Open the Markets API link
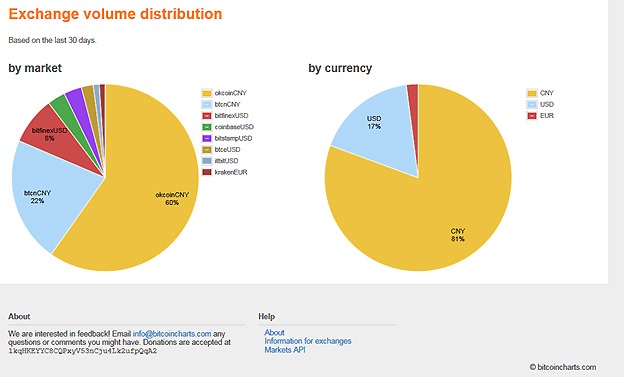 pos(285,350)
